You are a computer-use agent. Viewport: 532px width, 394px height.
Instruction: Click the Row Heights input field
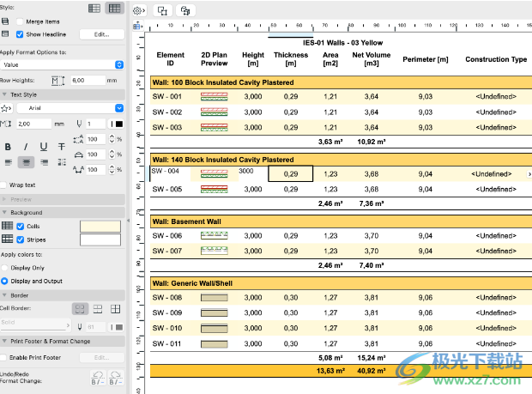tap(88, 81)
